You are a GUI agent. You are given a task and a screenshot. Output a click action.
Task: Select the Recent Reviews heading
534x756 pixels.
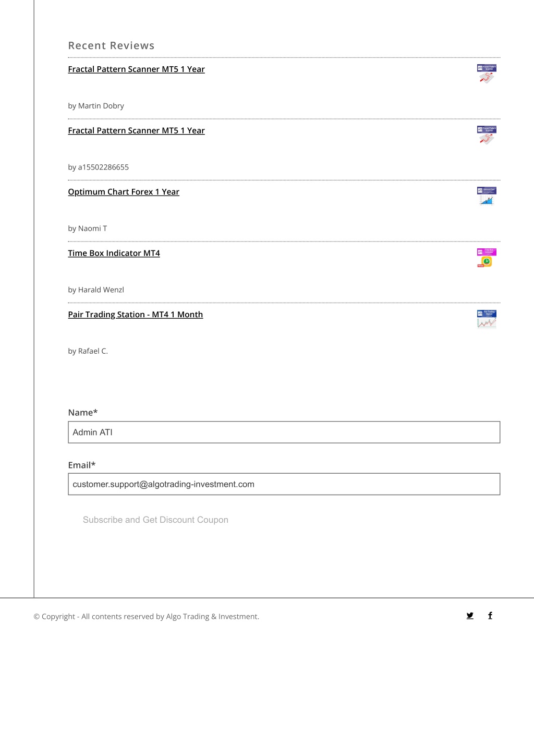click(x=111, y=46)
